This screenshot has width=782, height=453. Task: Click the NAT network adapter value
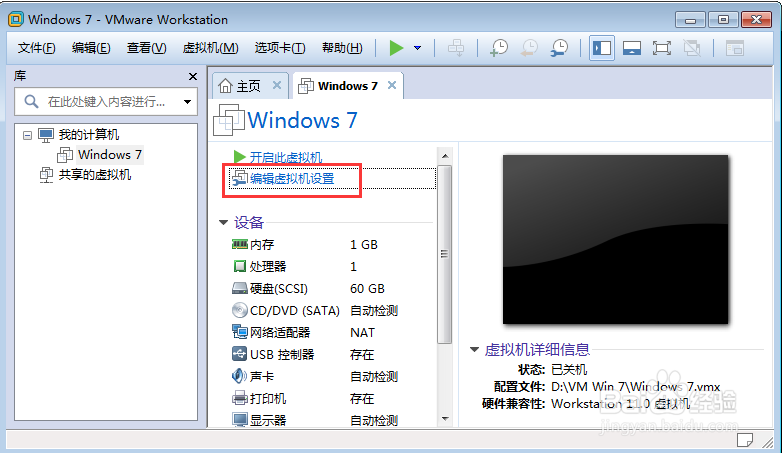[362, 332]
